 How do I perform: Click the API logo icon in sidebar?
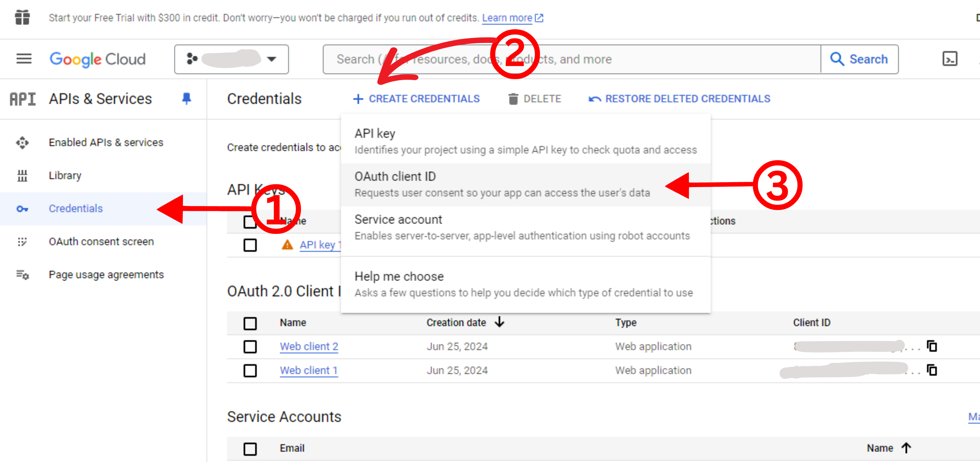coord(22,99)
